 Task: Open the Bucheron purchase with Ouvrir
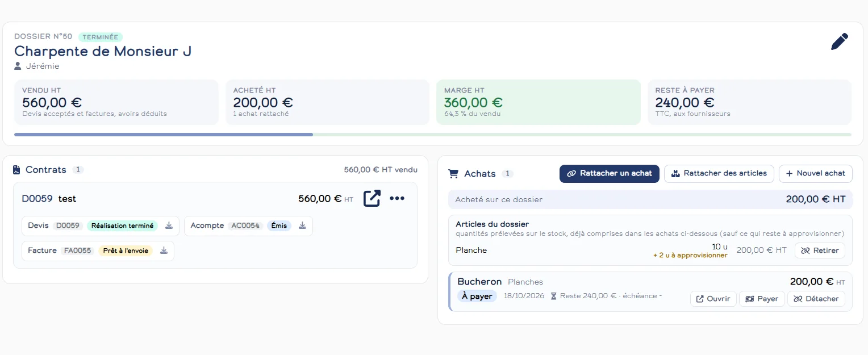click(x=713, y=299)
